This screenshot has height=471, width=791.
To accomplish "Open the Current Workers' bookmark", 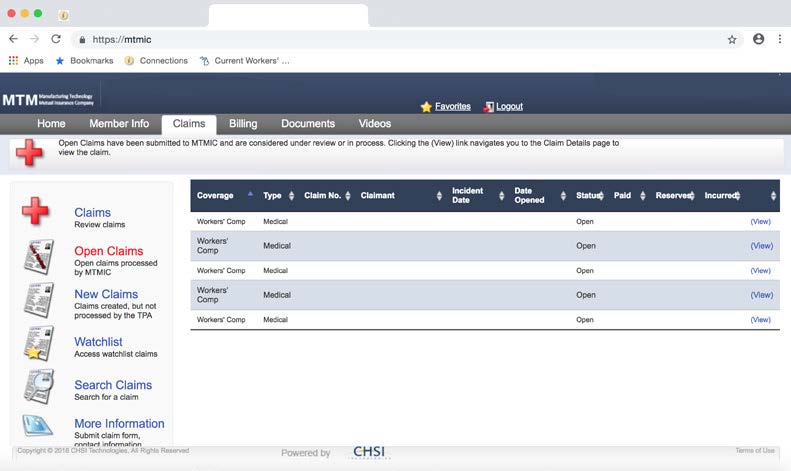I will 245,61.
